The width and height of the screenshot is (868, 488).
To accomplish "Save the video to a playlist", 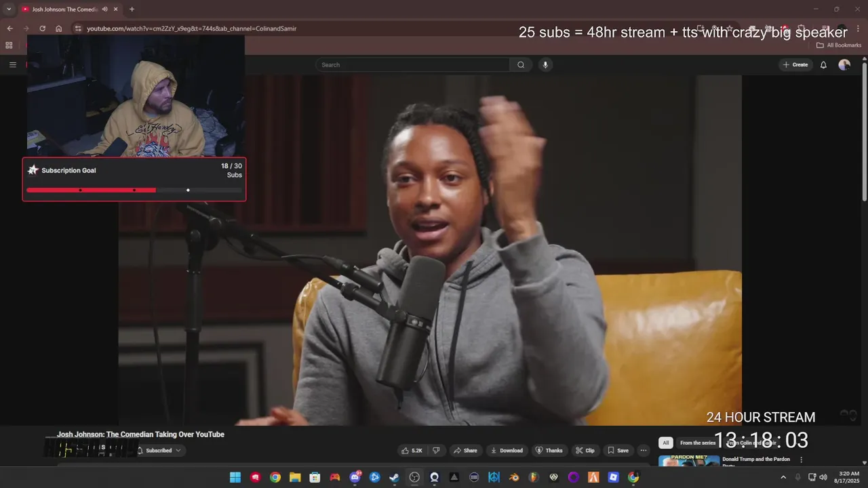I will (618, 451).
